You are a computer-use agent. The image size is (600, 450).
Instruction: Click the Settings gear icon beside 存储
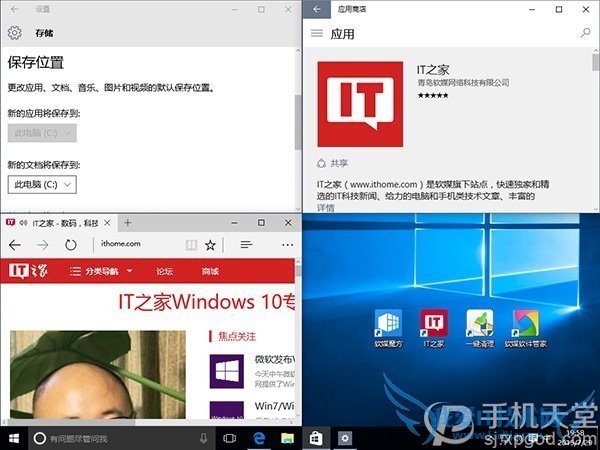(x=15, y=33)
